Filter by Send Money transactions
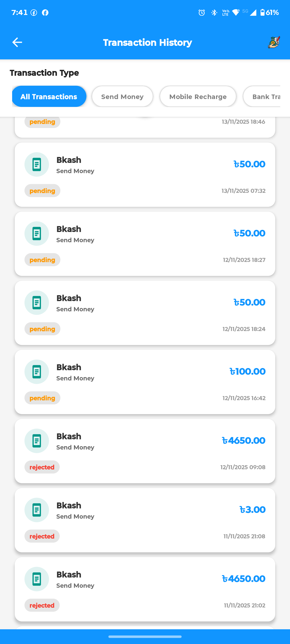290x644 pixels. pos(122,96)
